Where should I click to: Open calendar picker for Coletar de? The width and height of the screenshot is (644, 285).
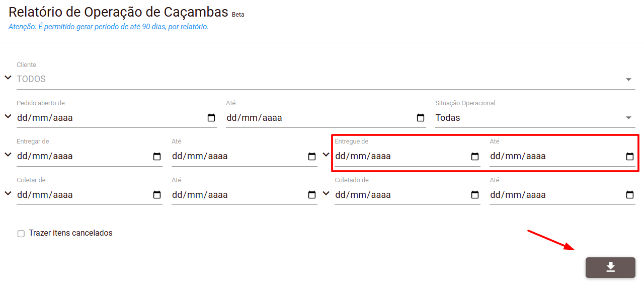coord(157,195)
